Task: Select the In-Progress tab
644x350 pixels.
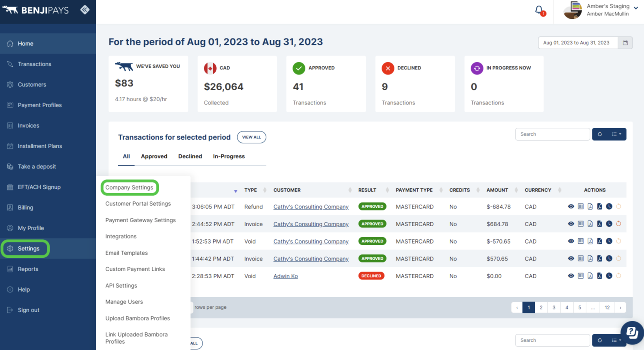Action: tap(229, 156)
